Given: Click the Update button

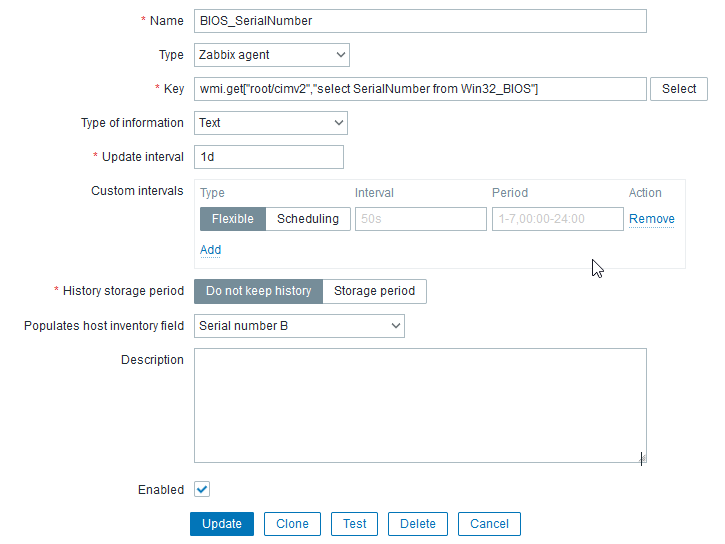Looking at the screenshot, I should tap(221, 524).
